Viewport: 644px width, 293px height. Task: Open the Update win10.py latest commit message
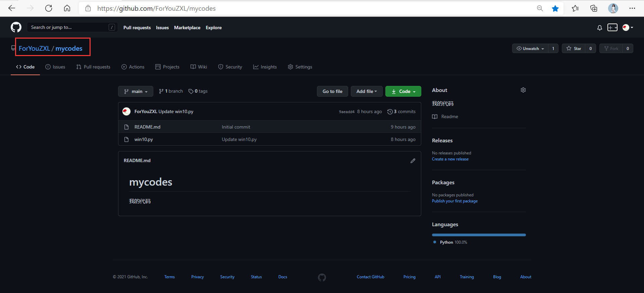coord(176,111)
